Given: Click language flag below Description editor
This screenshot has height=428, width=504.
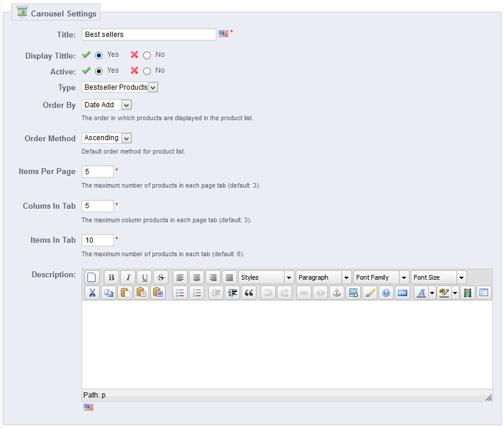Looking at the screenshot, I should 89,407.
